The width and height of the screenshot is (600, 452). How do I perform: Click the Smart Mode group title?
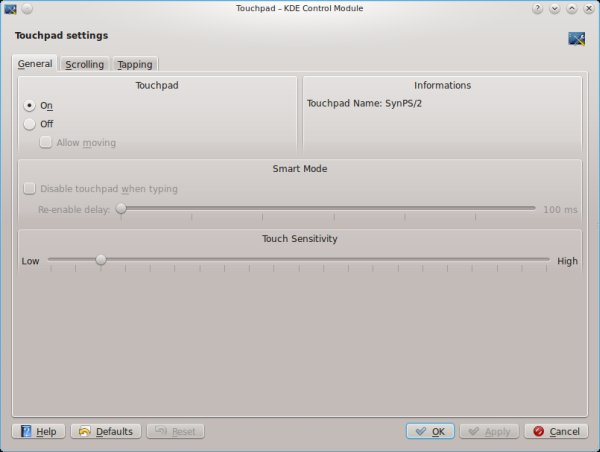[x=300, y=169]
